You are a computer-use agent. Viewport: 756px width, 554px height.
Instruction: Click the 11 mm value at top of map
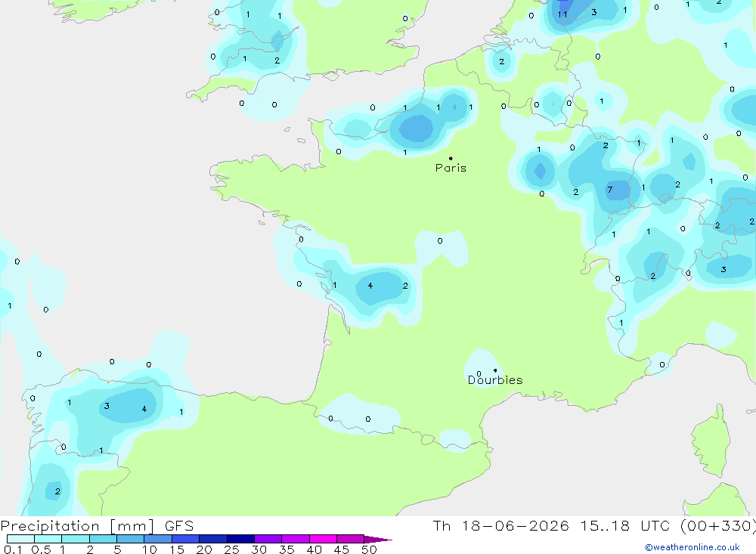click(562, 14)
